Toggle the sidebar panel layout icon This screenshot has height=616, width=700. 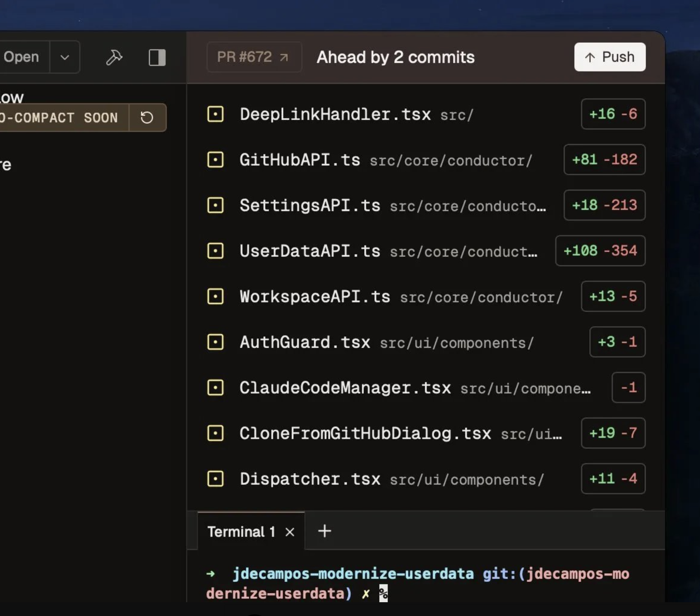[x=157, y=57]
